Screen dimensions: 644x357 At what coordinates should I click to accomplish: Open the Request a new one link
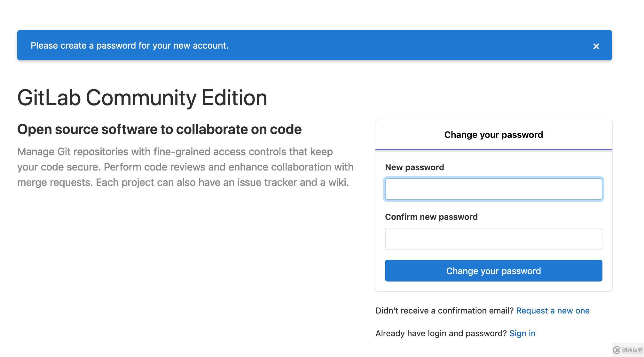pyautogui.click(x=553, y=311)
